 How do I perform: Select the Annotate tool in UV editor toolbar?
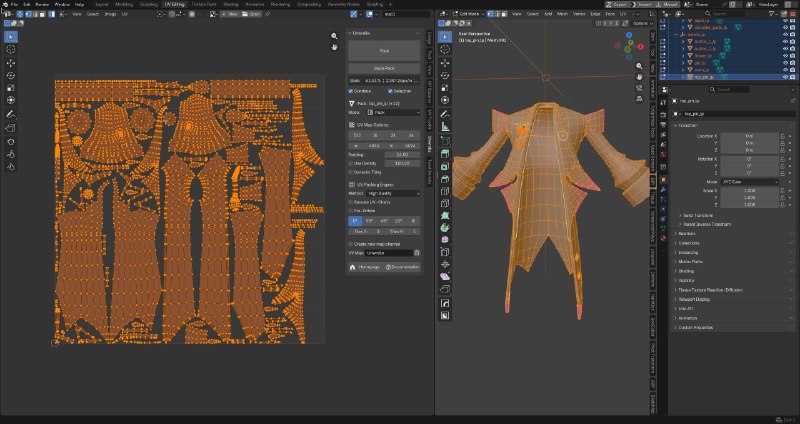point(11,114)
